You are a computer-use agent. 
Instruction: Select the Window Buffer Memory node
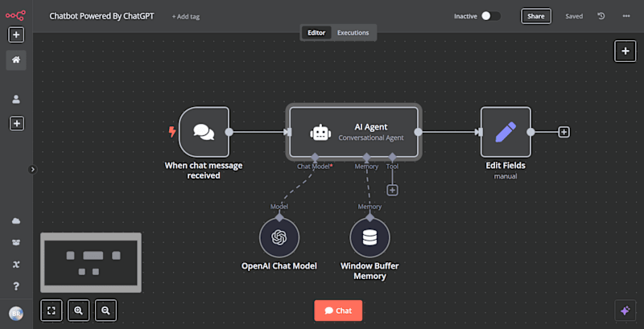pos(369,237)
